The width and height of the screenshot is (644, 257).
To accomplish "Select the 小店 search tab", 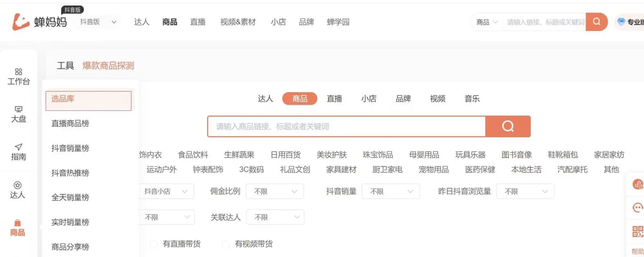I will pyautogui.click(x=369, y=99).
